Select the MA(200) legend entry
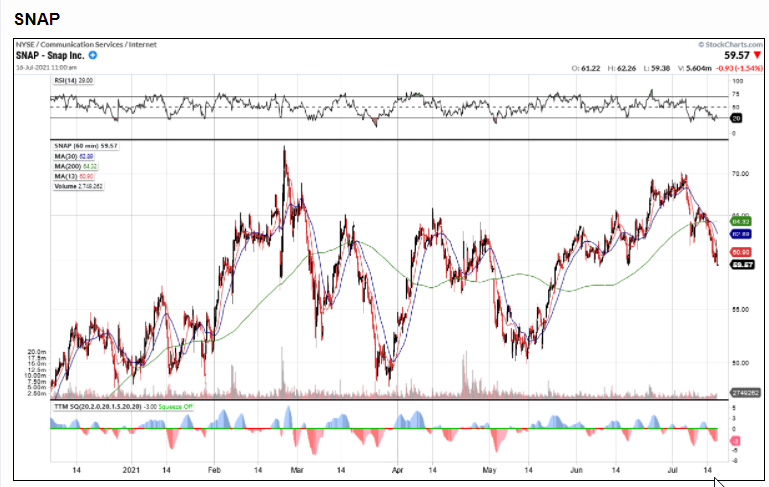The width and height of the screenshot is (769, 487). (76, 166)
